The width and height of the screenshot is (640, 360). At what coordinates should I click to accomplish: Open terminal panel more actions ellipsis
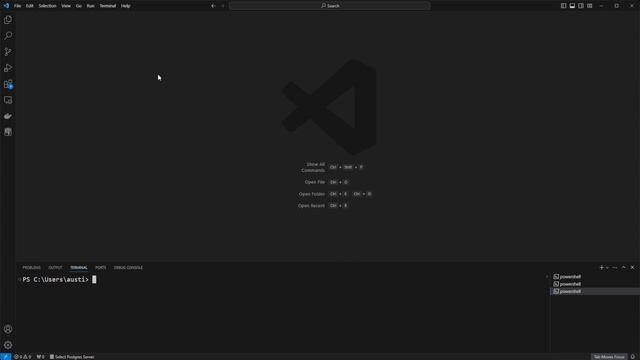(x=615, y=267)
